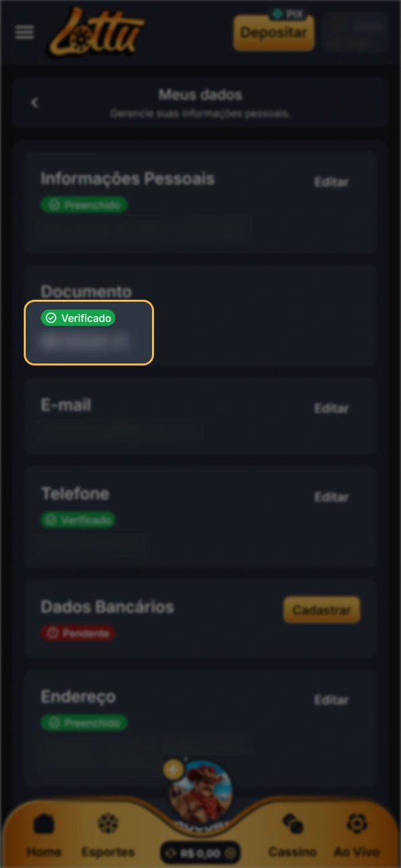Open the Home icon in bottom bar
Screen dimensions: 401x868
44,825
